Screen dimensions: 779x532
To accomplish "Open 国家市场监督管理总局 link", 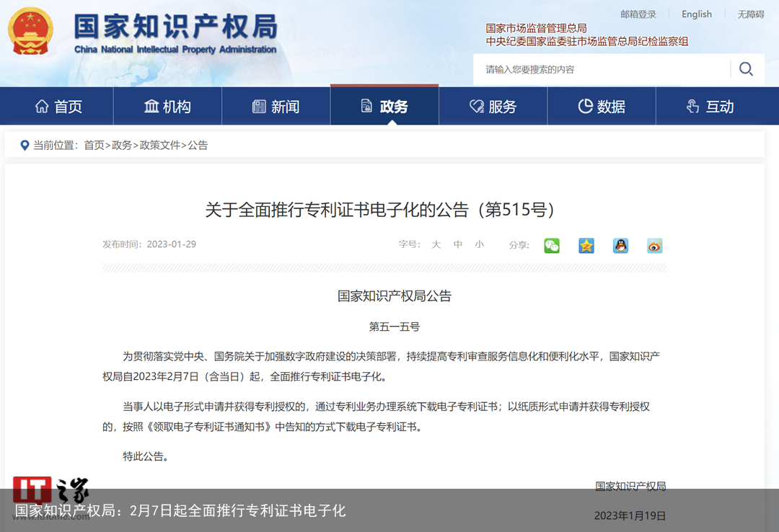I will (x=536, y=28).
